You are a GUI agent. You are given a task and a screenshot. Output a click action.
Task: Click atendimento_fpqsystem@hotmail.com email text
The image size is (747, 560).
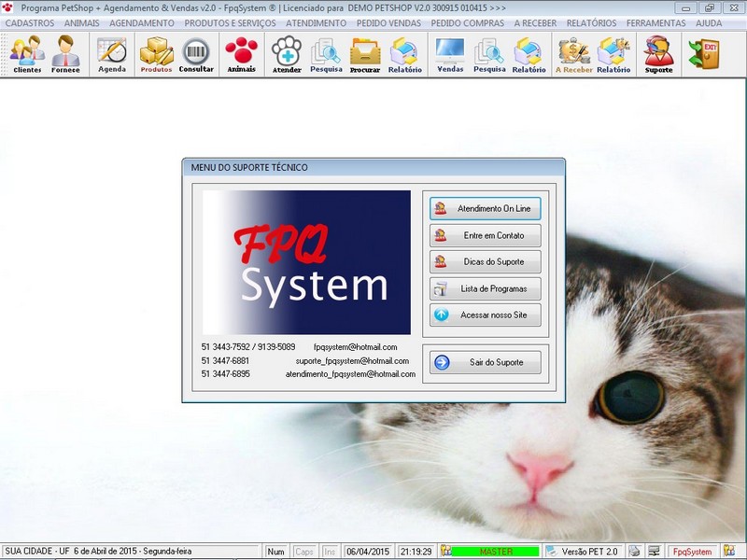(351, 374)
